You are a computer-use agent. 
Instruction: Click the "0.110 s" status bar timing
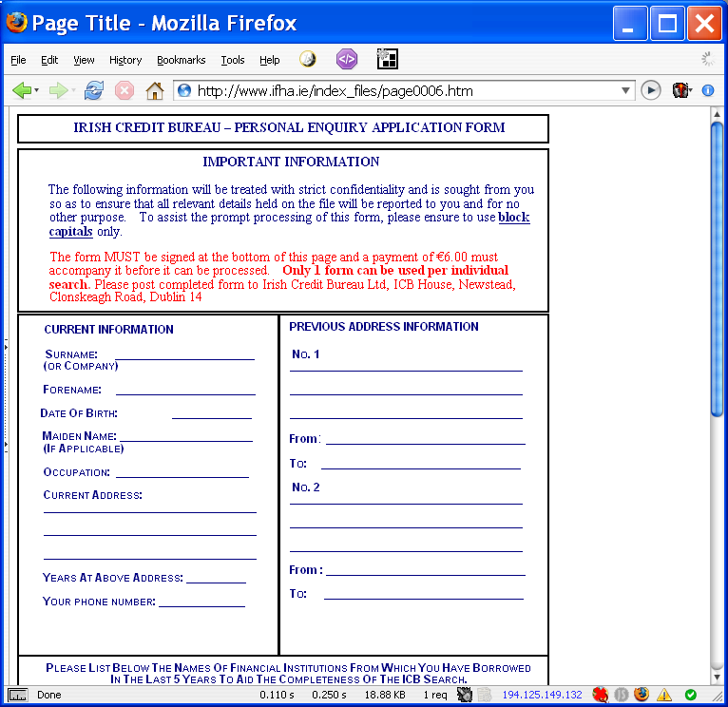(277, 695)
